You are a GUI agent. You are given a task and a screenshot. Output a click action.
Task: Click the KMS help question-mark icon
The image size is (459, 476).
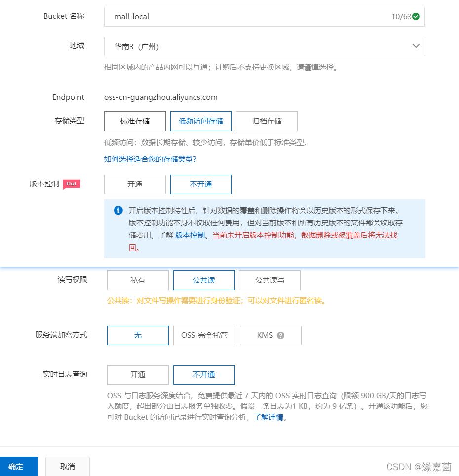coord(281,336)
